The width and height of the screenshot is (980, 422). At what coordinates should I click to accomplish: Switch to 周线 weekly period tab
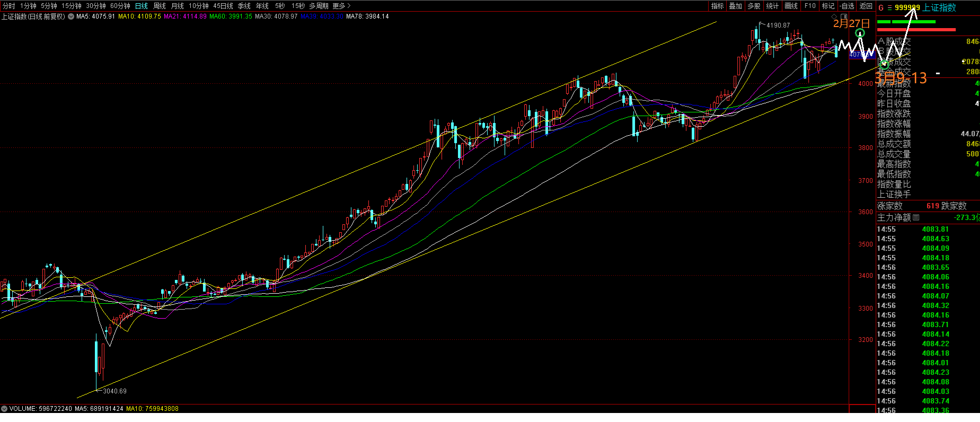point(159,6)
